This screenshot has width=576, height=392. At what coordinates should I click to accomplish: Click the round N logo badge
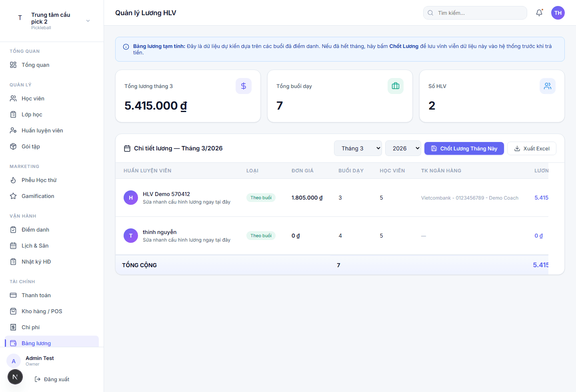15,377
